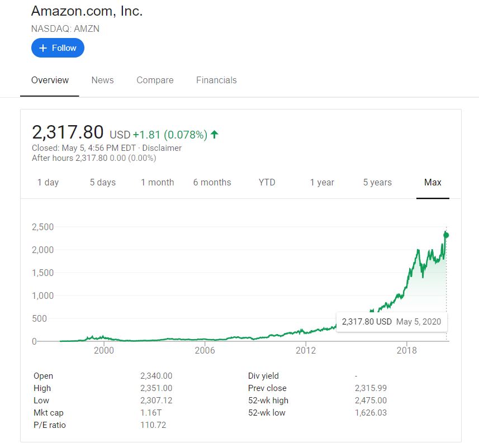Show the 6 months chart range
Screen dimensions: 479x448
pyautogui.click(x=212, y=182)
